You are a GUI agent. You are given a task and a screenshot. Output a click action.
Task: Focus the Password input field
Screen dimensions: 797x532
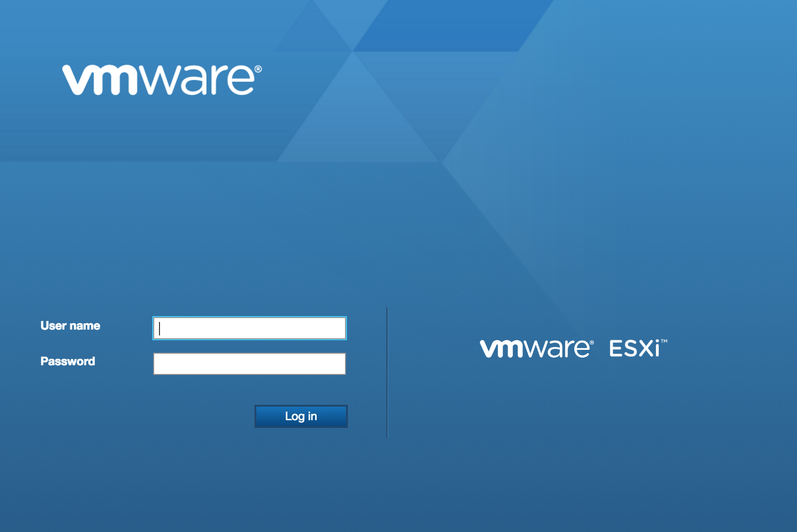point(250,364)
